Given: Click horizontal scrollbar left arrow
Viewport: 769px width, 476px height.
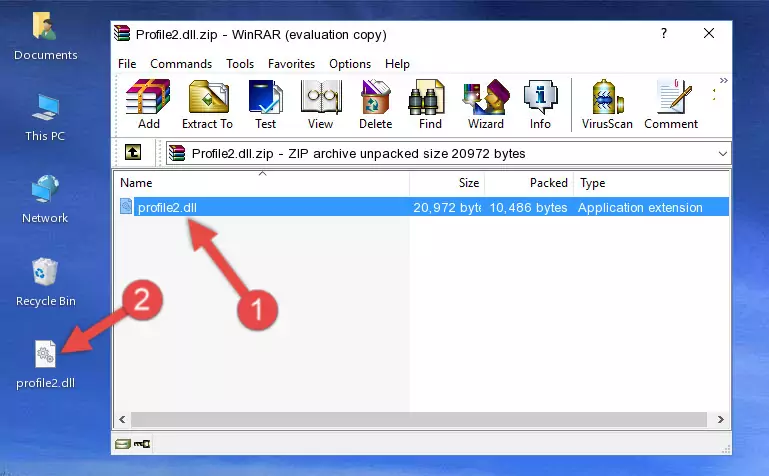Looking at the screenshot, I should click(x=122, y=419).
